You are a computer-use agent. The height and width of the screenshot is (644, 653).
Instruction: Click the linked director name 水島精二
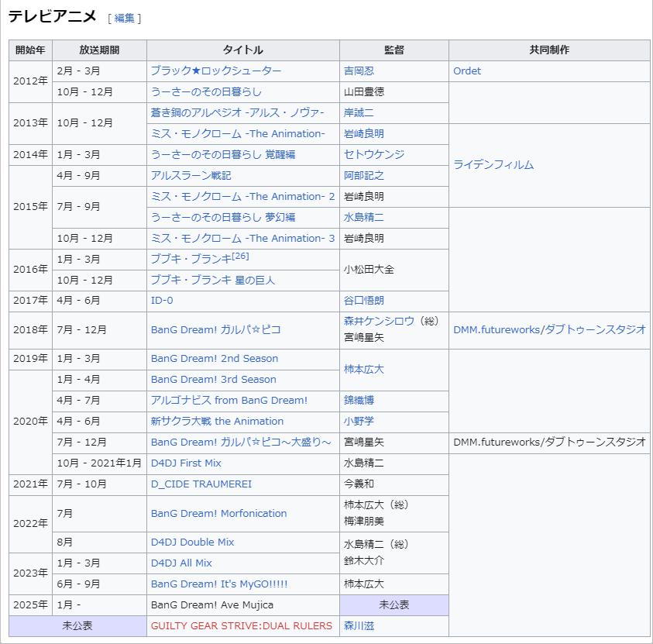pyautogui.click(x=363, y=218)
